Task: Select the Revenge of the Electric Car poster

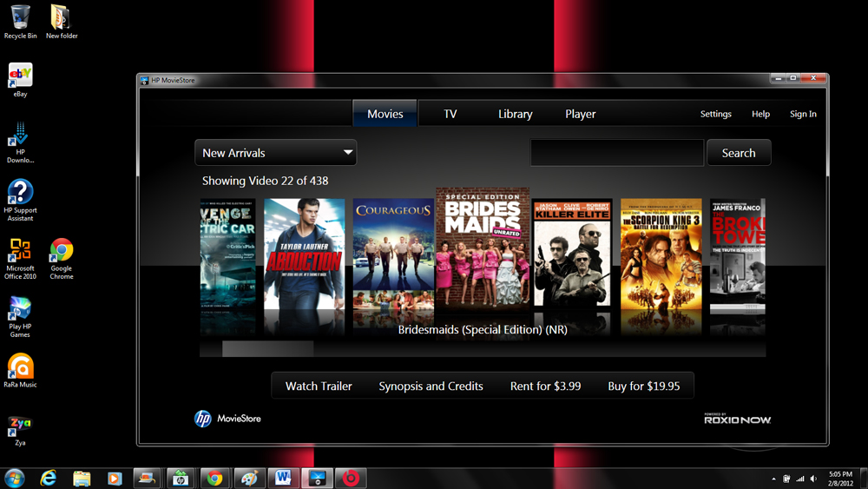Action: (227, 253)
